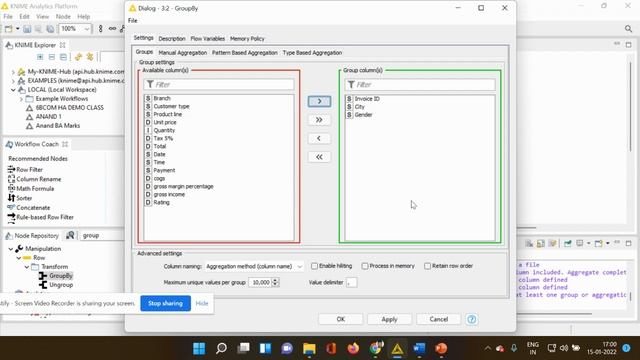Remove all columns with double left arrow
The width and height of the screenshot is (640, 360).
(x=319, y=157)
